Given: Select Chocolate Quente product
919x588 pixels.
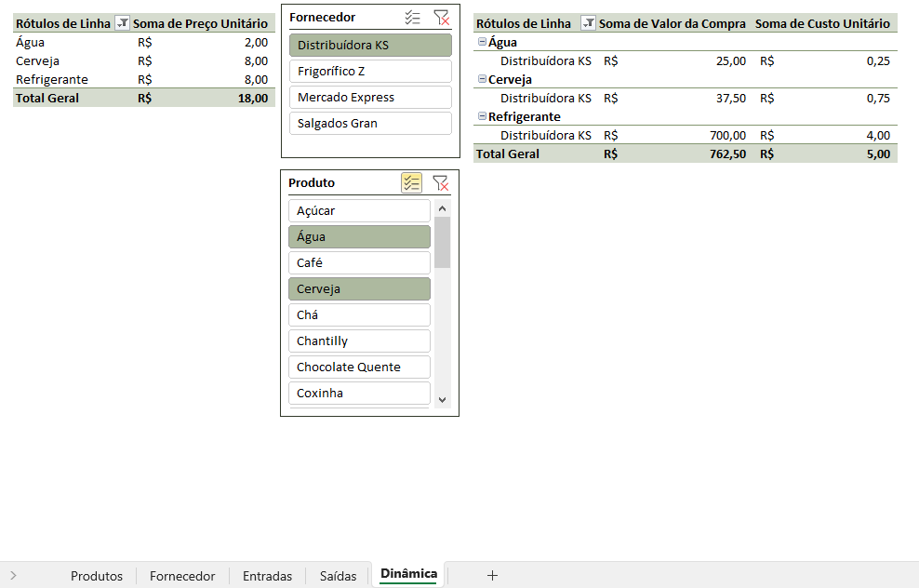Looking at the screenshot, I should (359, 367).
